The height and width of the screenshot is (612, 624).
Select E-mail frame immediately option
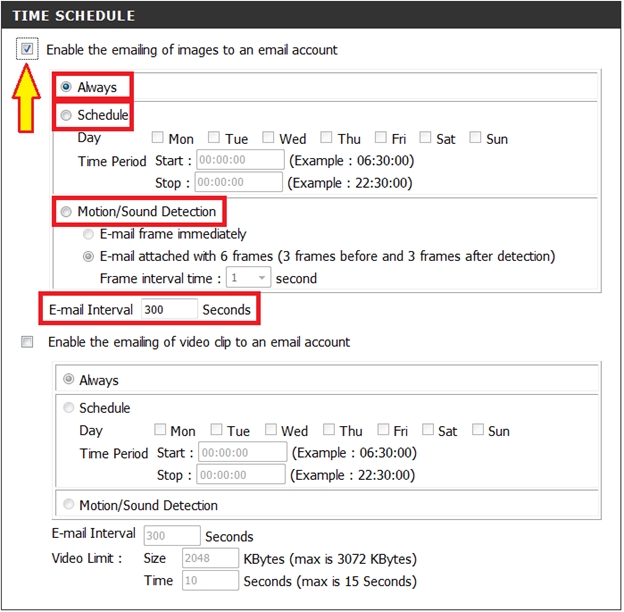tap(89, 234)
